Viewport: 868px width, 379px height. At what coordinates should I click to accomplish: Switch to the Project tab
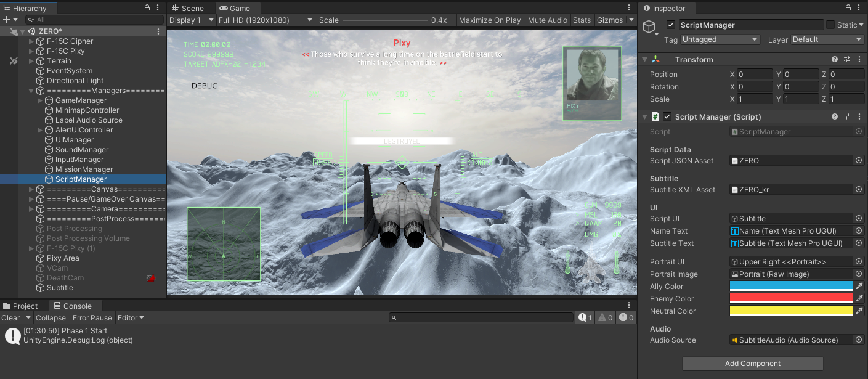[x=20, y=306]
